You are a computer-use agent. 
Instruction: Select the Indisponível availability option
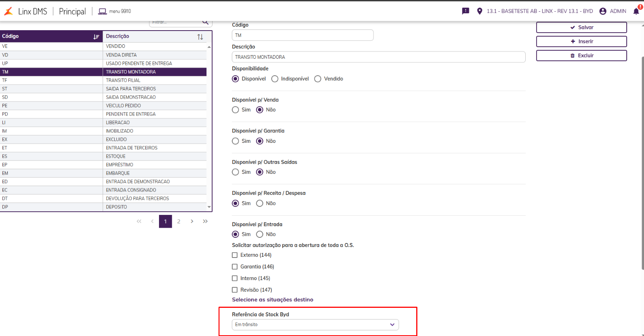[x=275, y=79]
